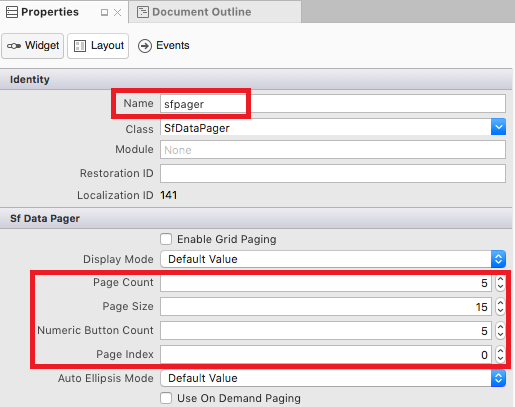Adjust Page Index with the stepper
The width and height of the screenshot is (515, 407).
500,355
